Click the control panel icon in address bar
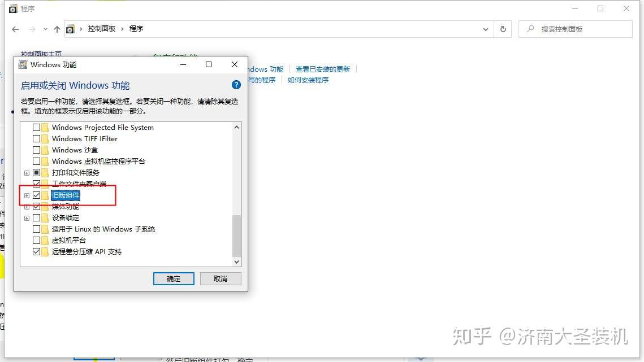Image resolution: width=644 pixels, height=362 pixels. (x=70, y=29)
